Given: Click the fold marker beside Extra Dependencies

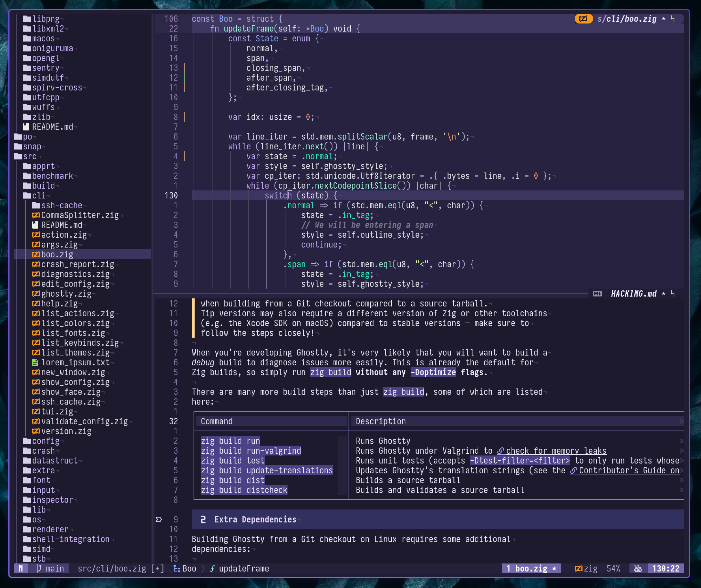Looking at the screenshot, I should (x=159, y=519).
